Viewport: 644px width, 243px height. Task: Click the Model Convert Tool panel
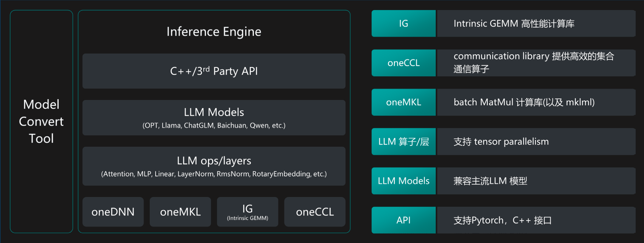[41, 121]
